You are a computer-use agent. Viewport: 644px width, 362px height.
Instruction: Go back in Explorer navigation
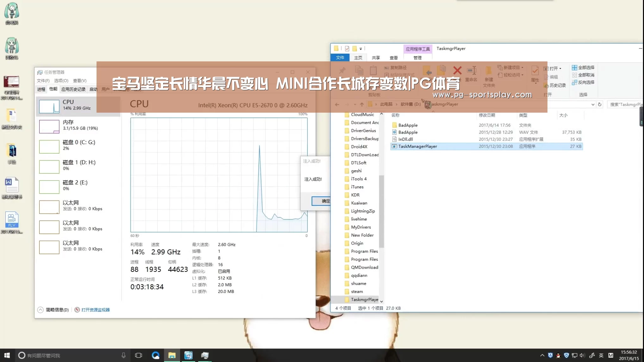tap(337, 104)
